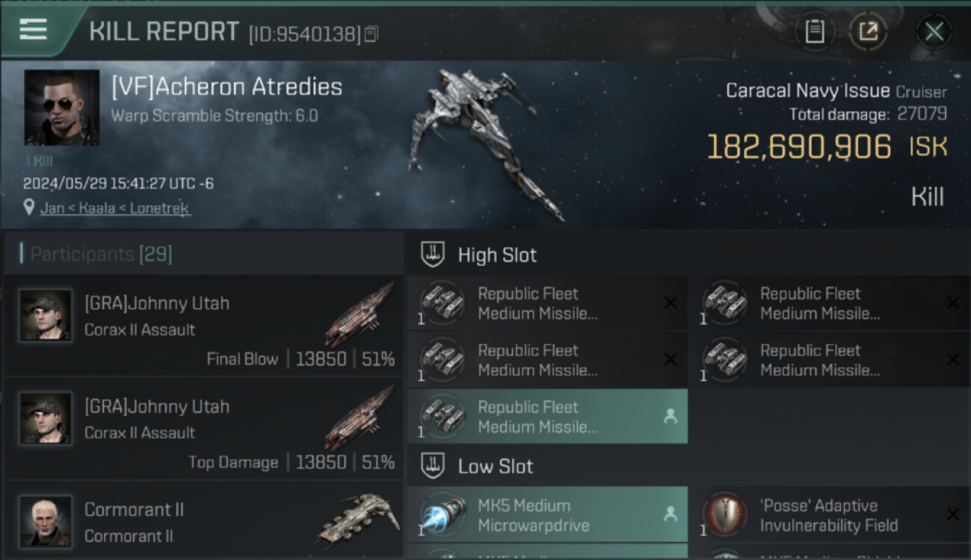
Task: Select the MK5 Medium Microwarpdrive module
Action: [547, 514]
